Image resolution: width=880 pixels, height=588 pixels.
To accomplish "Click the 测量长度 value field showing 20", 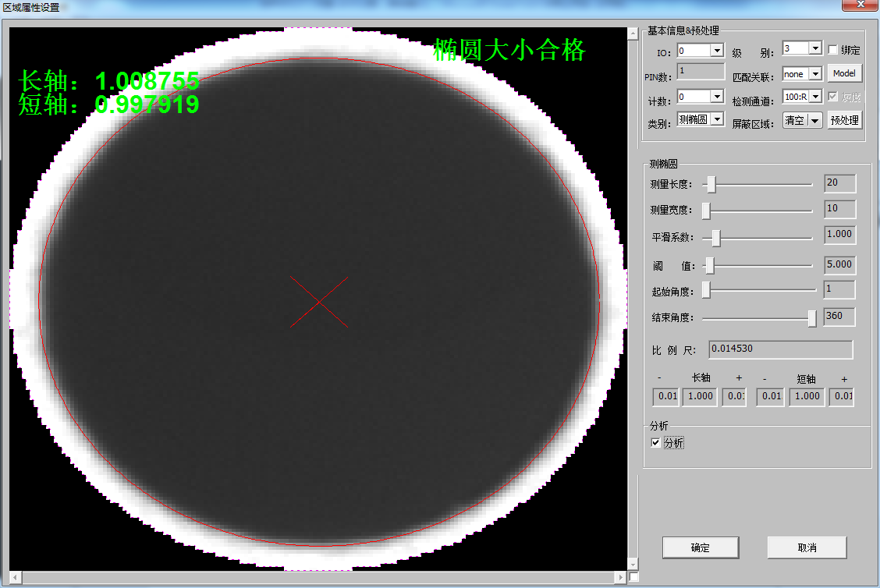I will (x=839, y=183).
